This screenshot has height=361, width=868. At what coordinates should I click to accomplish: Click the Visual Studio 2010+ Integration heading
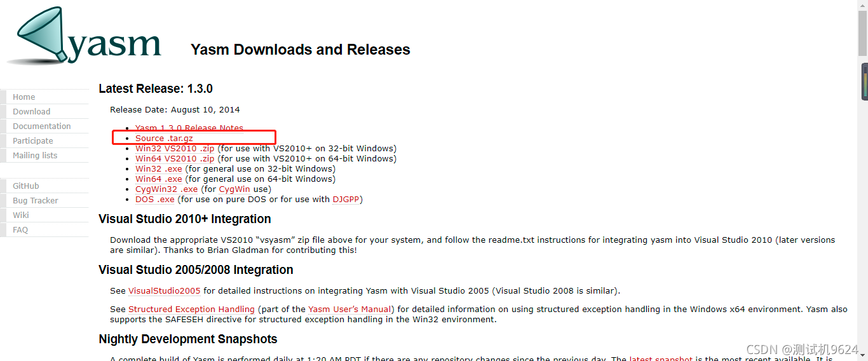coord(185,219)
